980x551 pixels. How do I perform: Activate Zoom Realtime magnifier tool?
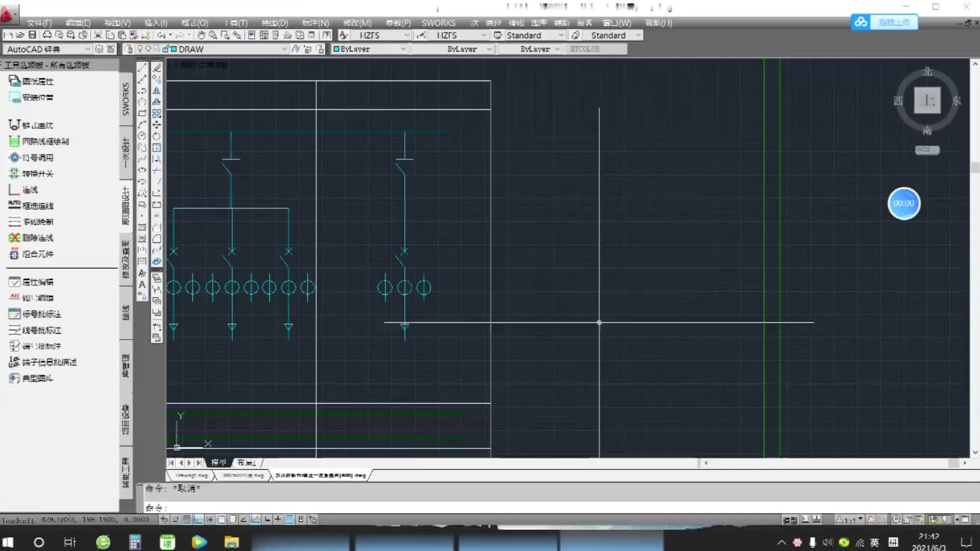pos(213,35)
